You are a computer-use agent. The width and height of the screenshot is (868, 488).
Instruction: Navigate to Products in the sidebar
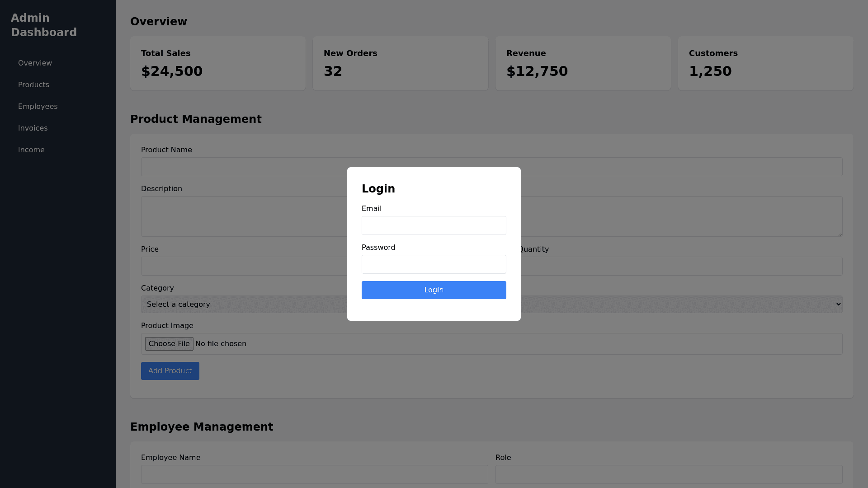pyautogui.click(x=33, y=84)
